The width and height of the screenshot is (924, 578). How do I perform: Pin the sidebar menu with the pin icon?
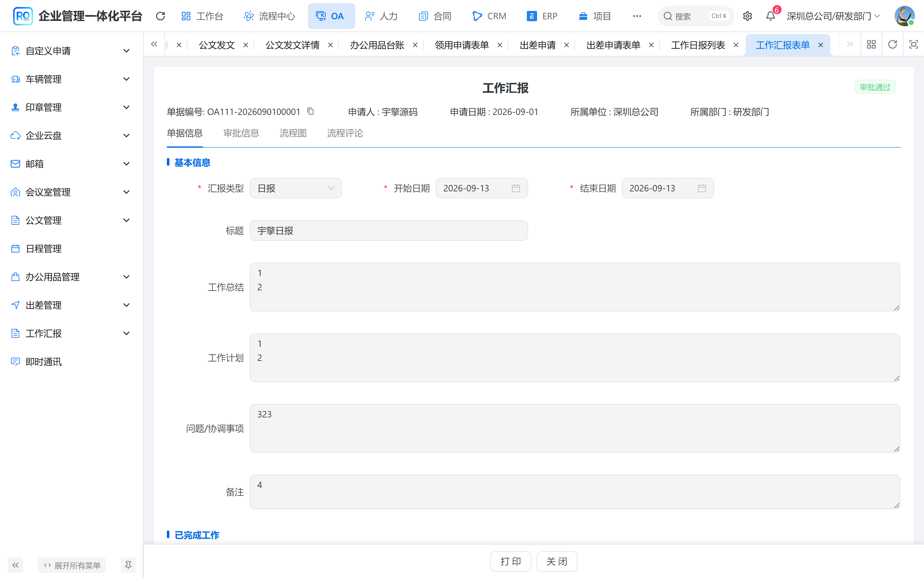coord(128,565)
